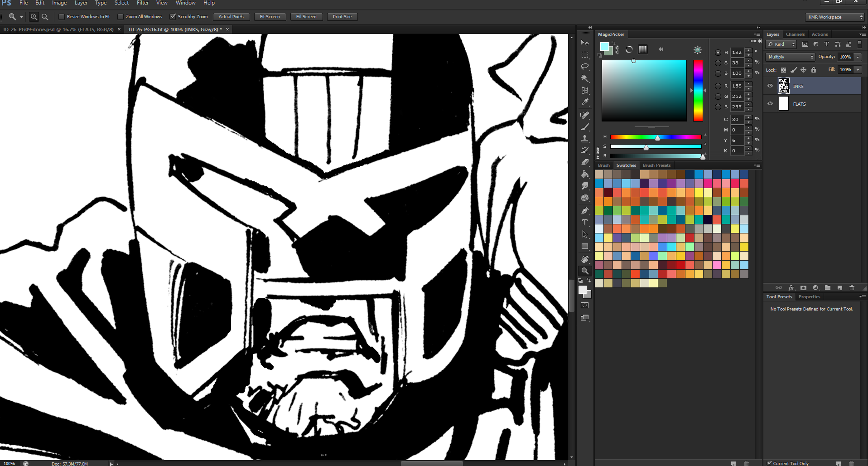Lock all layer attributes padlock
This screenshot has width=868, height=466.
click(x=814, y=70)
